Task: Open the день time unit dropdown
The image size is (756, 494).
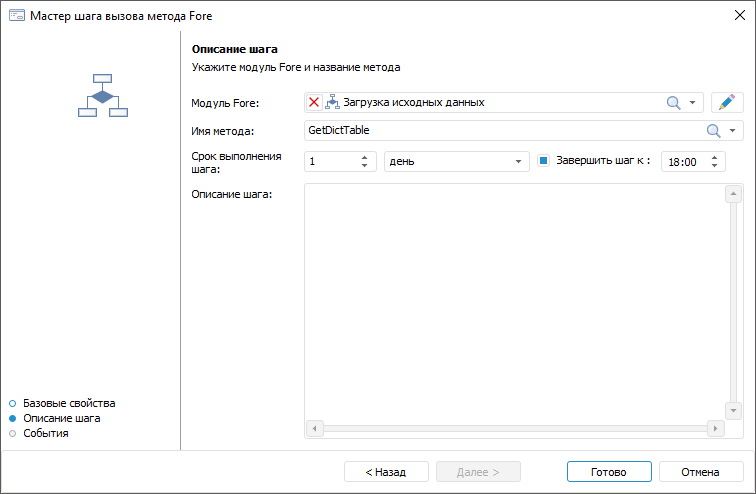Action: tap(519, 161)
